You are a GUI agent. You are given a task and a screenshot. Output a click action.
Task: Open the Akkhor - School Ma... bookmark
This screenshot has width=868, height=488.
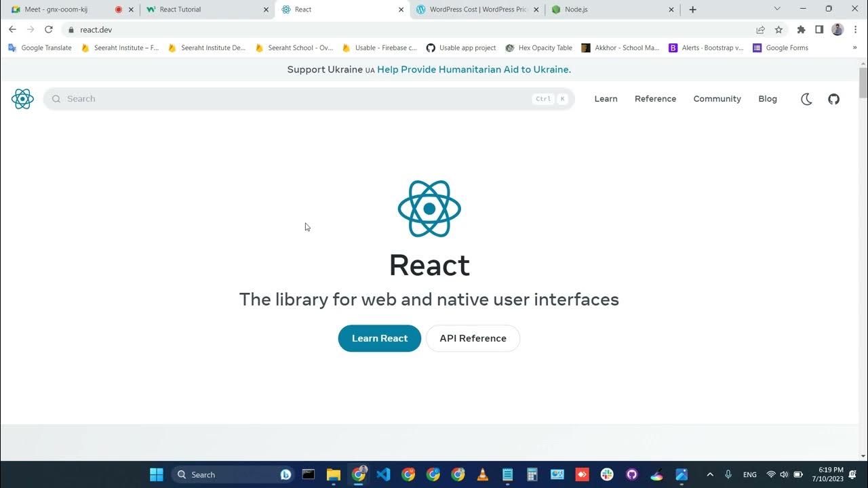click(620, 48)
